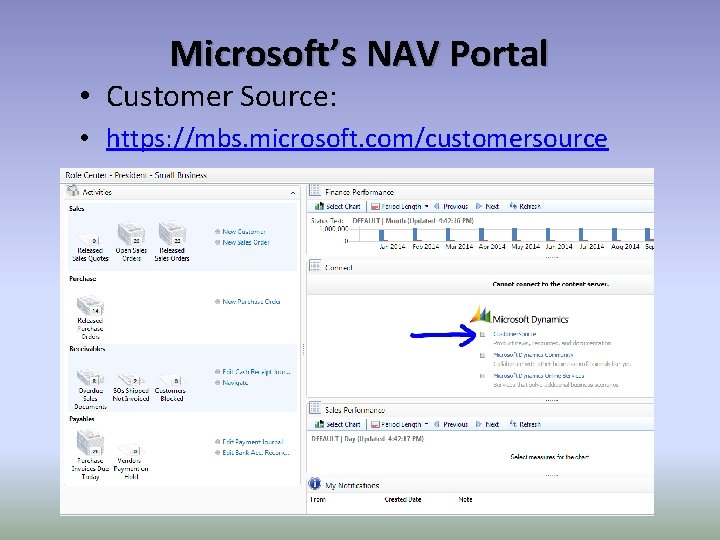Open Overdue Sales Documents cue icon
The height and width of the screenshot is (540, 720).
90,377
